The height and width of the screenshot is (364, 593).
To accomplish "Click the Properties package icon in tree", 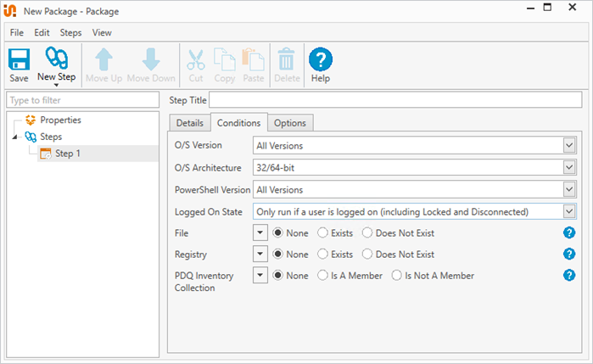I will pyautogui.click(x=31, y=120).
